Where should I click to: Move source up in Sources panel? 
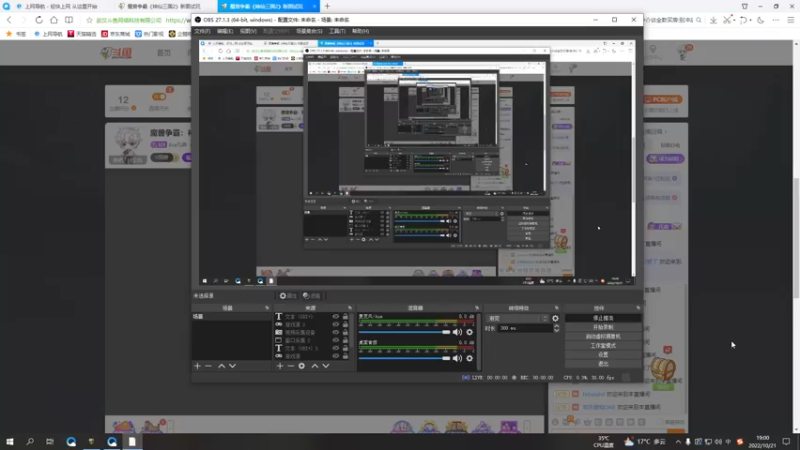(315, 366)
